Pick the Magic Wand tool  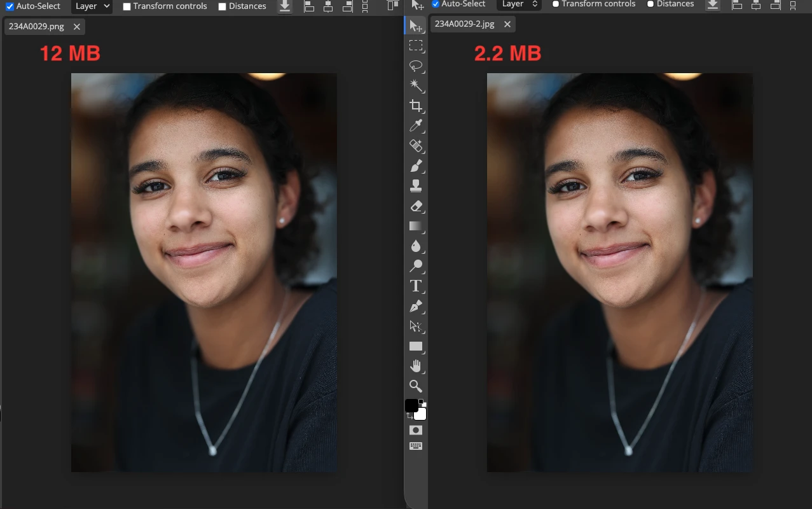click(416, 85)
